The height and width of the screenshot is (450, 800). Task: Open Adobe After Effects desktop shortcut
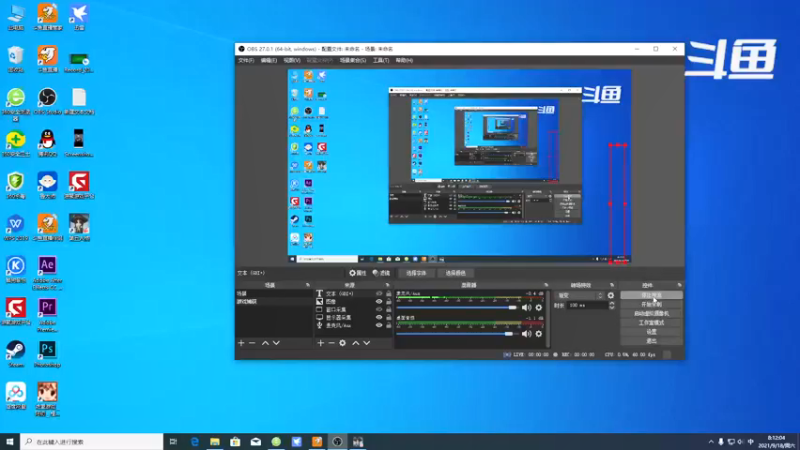pyautogui.click(x=47, y=273)
